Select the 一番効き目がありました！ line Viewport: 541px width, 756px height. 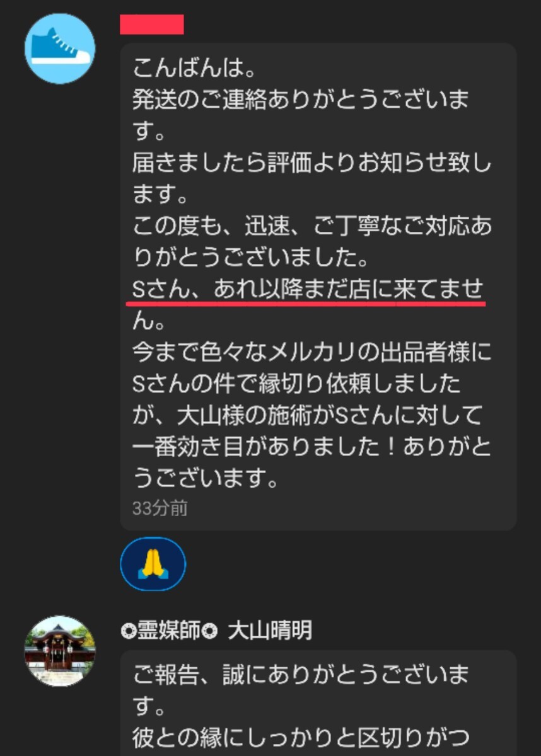[311, 447]
